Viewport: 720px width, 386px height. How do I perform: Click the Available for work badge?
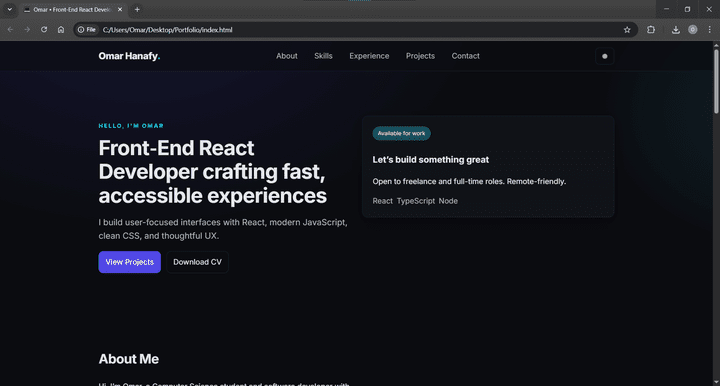401,134
